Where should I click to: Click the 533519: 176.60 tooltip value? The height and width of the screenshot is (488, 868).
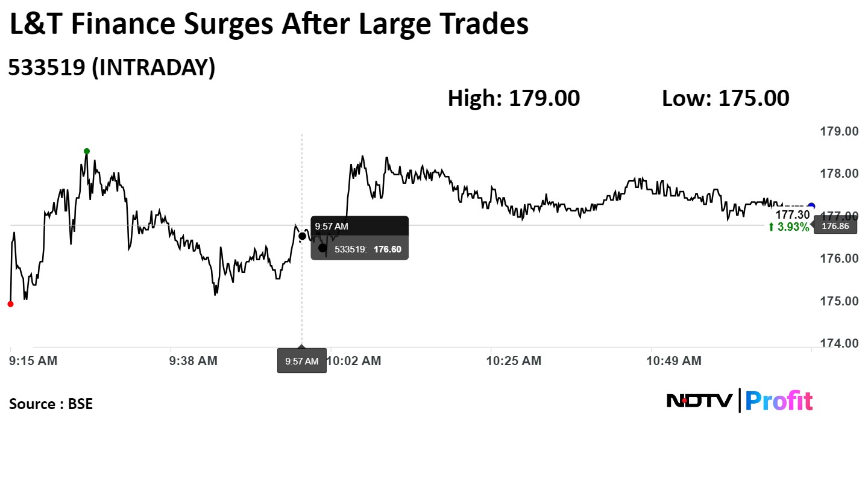[x=368, y=248]
